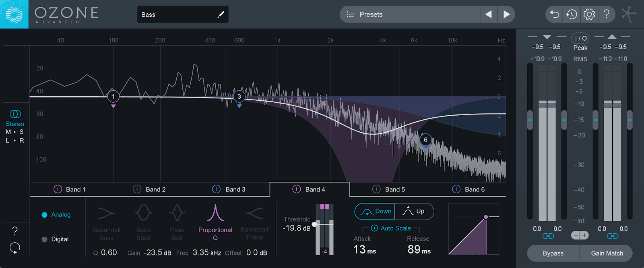Click the left panel question mark icon
Image resolution: width=644 pixels, height=268 pixels.
tap(15, 231)
